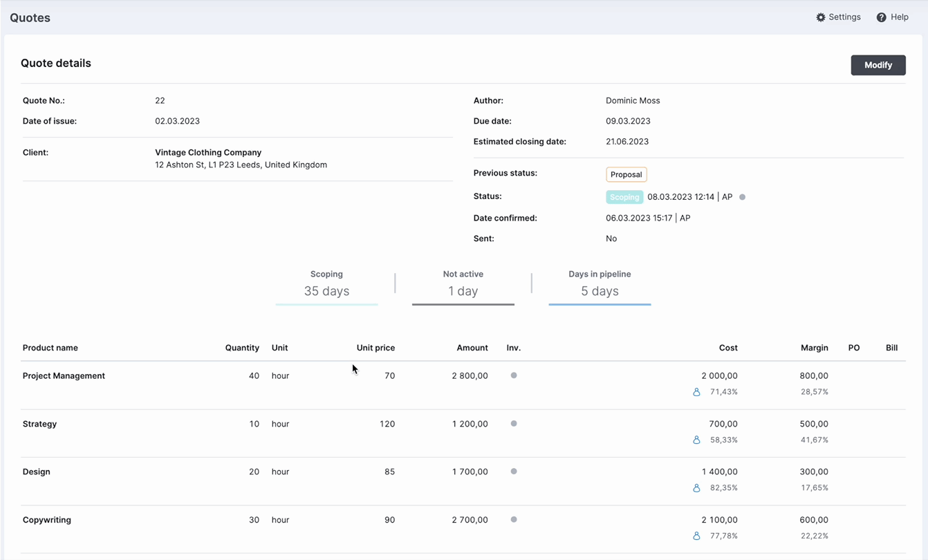Click author name Dominic Moss
This screenshot has height=560, width=928.
[x=633, y=100]
